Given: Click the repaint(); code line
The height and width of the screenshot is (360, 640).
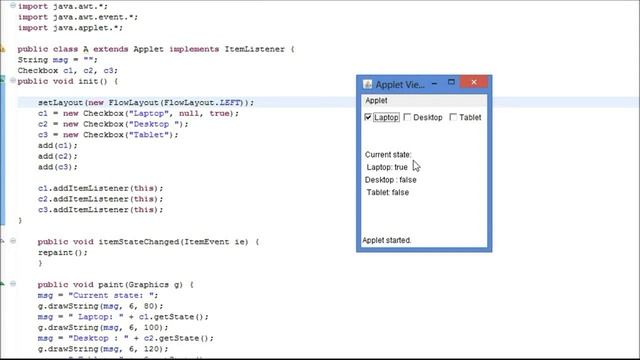Looking at the screenshot, I should click(x=62, y=252).
